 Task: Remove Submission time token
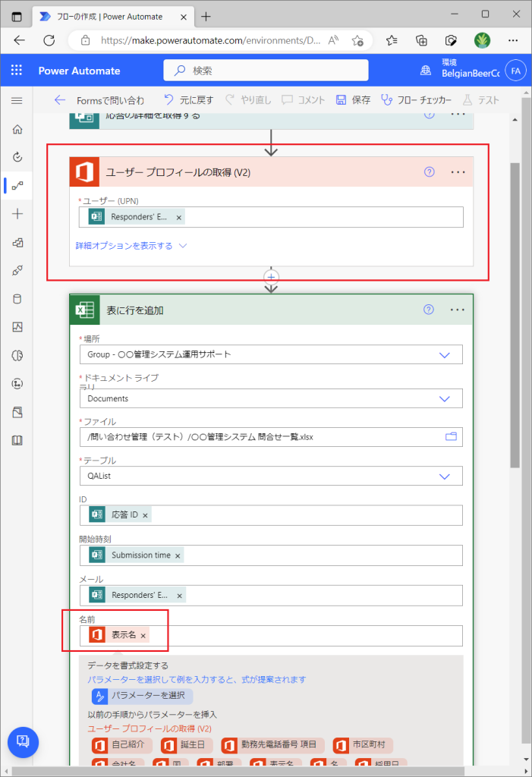178,556
